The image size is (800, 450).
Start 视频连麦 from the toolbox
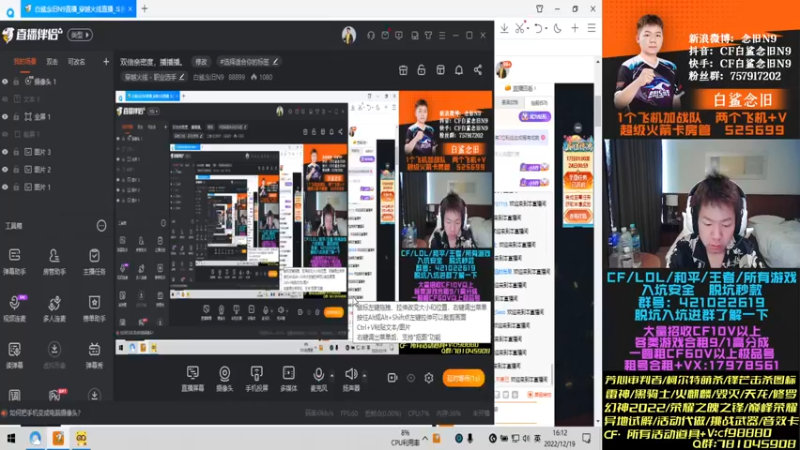(x=14, y=308)
